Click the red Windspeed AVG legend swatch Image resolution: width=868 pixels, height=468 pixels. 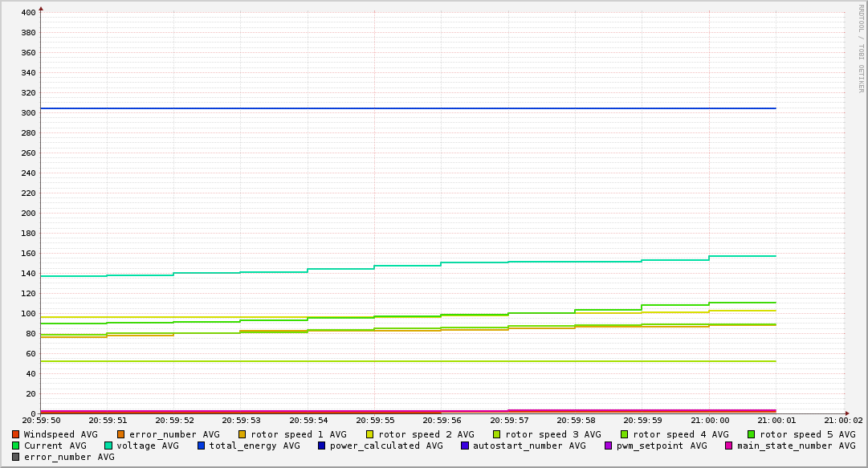pos(16,434)
